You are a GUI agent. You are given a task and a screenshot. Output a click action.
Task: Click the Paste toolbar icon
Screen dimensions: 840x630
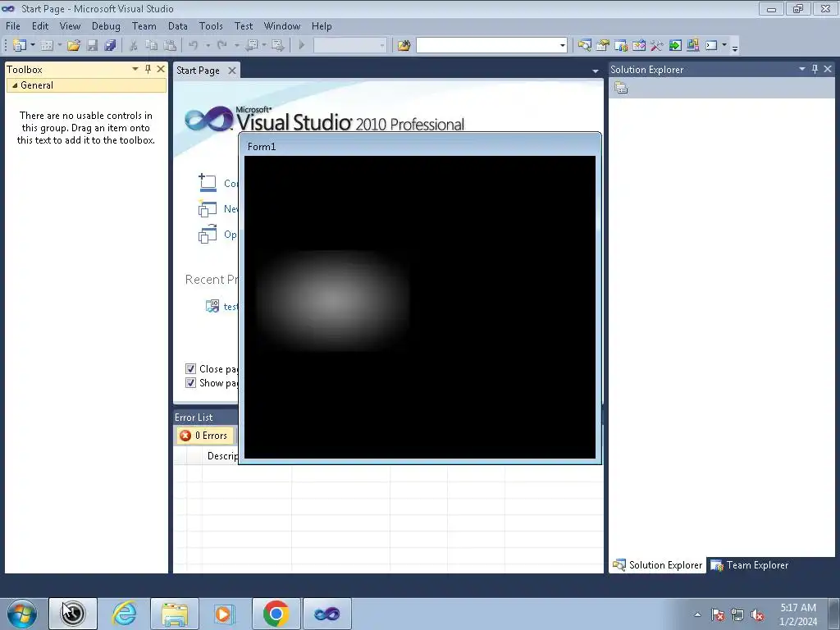pos(170,46)
